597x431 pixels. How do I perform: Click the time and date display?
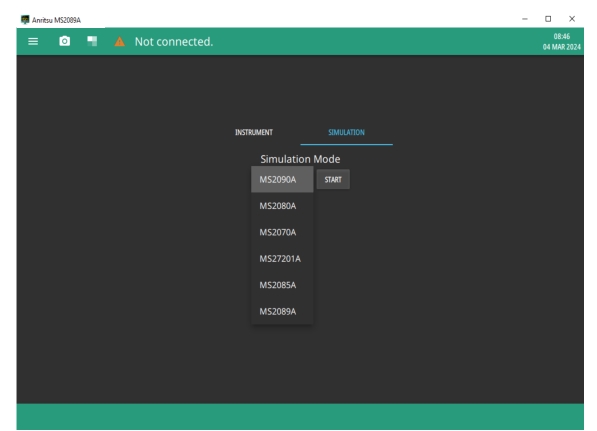[x=562, y=42]
